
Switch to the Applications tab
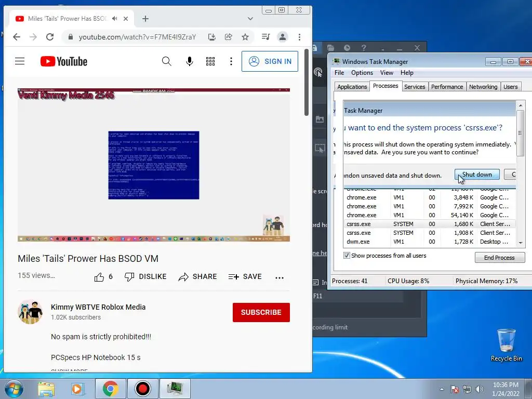pos(352,87)
